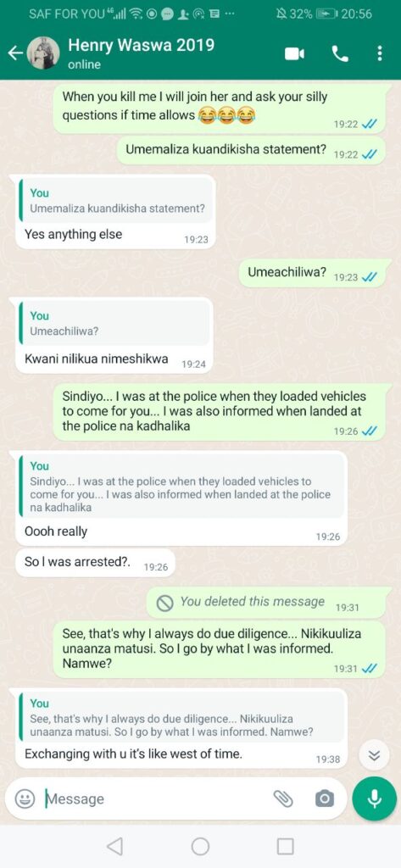Image resolution: width=401 pixels, height=868 pixels.
Task: Go back using the header arrow
Action: pyautogui.click(x=15, y=53)
